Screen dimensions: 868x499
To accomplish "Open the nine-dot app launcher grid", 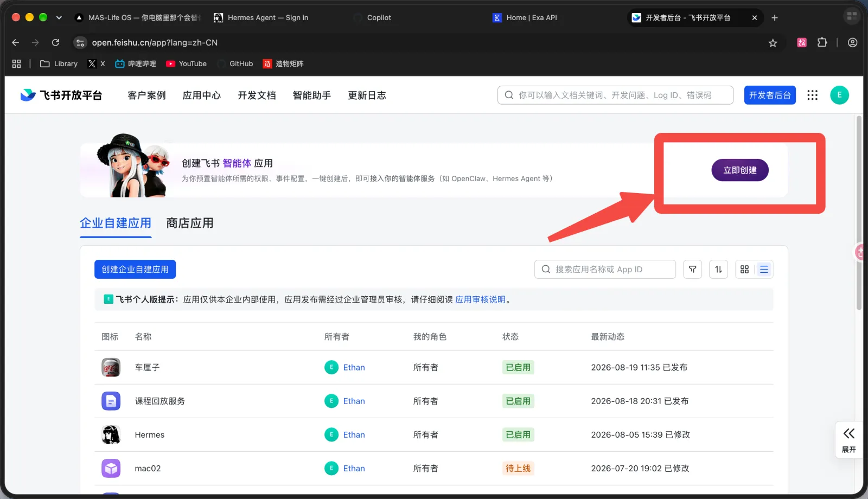I will (x=812, y=95).
